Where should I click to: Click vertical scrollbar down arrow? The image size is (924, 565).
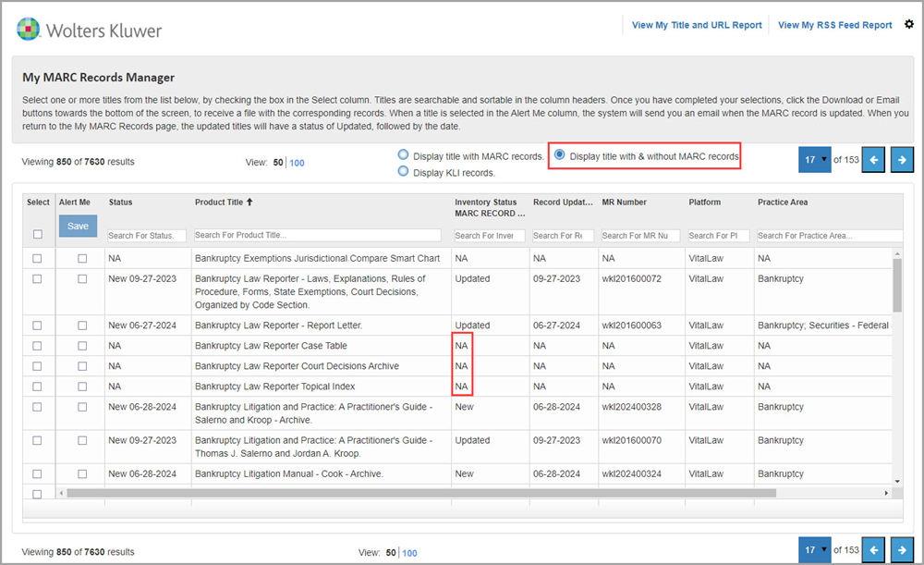point(897,481)
